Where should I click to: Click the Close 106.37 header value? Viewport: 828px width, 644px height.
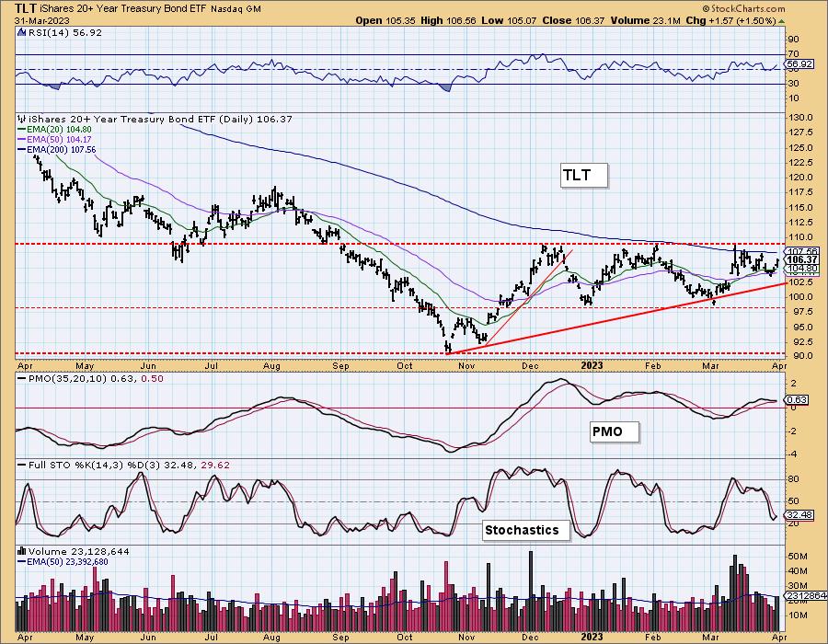pyautogui.click(x=574, y=20)
